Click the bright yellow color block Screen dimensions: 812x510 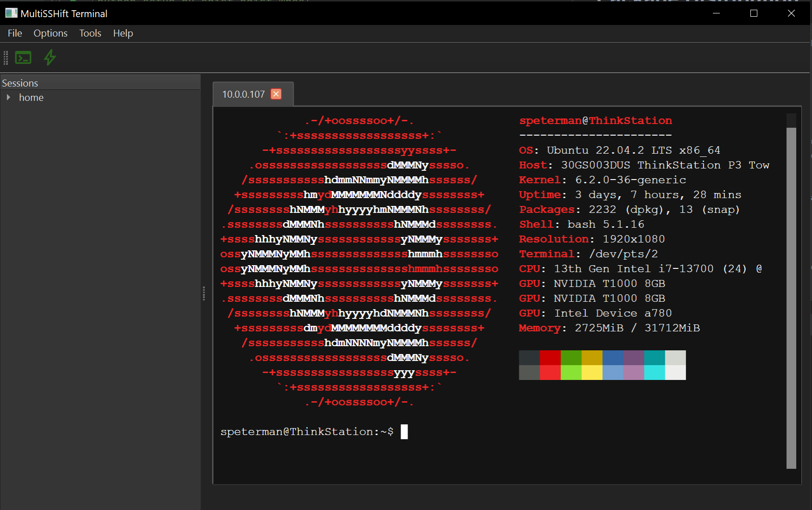point(592,373)
